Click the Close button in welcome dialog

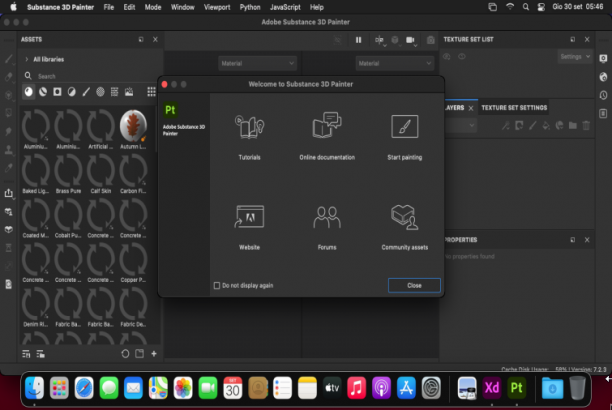pos(414,285)
